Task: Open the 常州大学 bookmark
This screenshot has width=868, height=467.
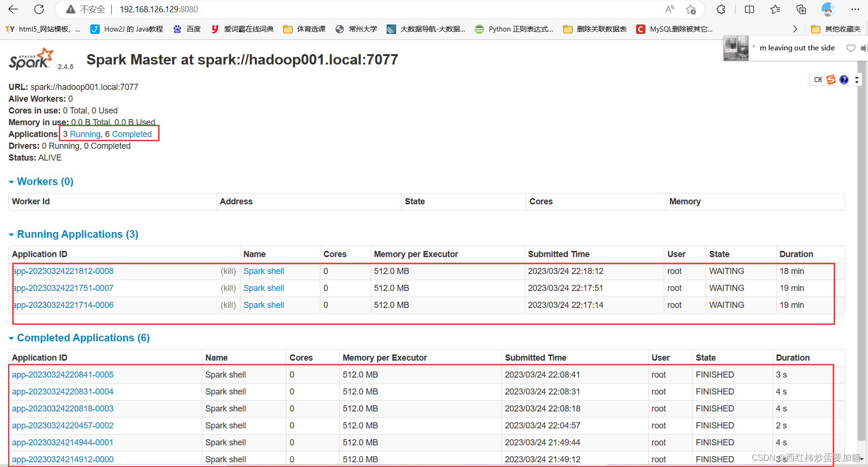Action: [x=357, y=29]
